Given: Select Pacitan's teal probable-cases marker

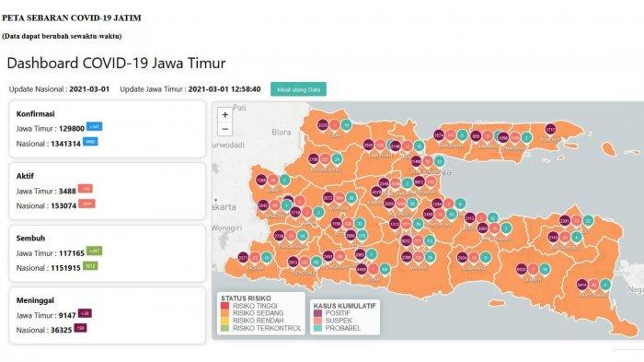Looking at the screenshot, I should [x=266, y=258].
